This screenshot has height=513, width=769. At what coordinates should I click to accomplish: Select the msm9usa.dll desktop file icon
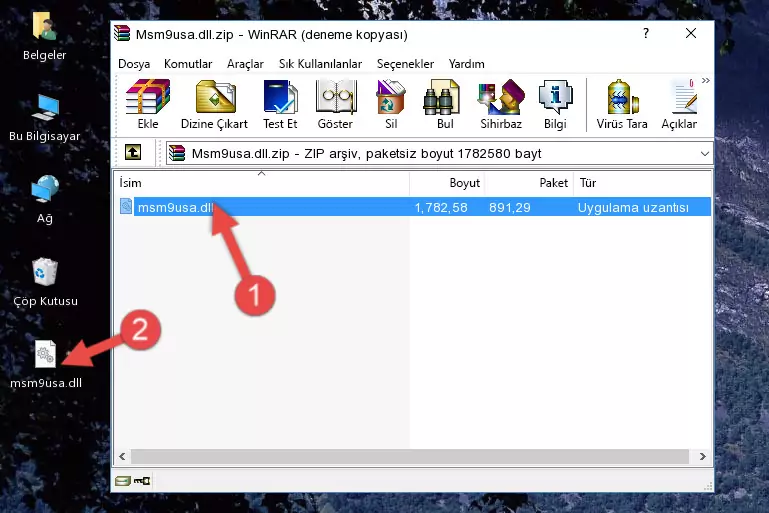(46, 364)
